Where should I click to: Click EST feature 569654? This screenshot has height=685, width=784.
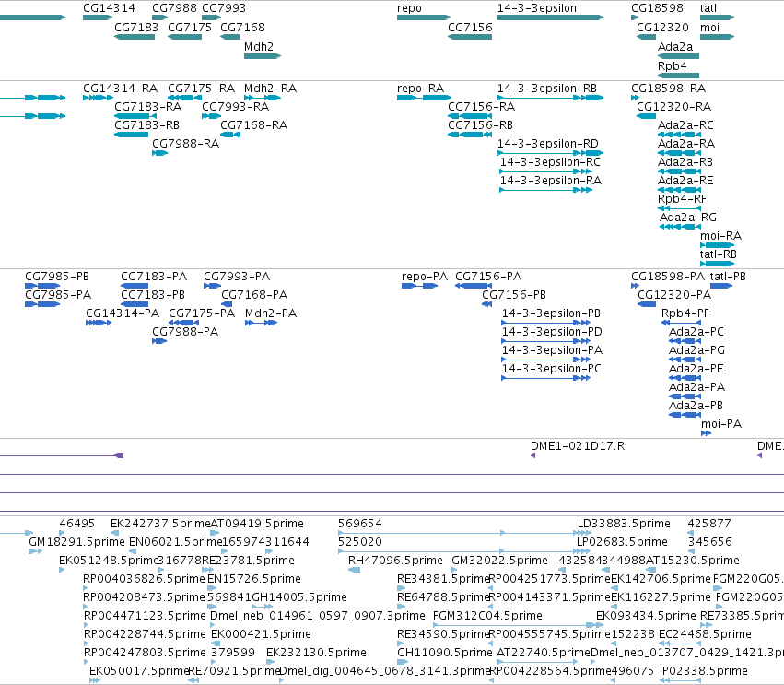click(465, 534)
